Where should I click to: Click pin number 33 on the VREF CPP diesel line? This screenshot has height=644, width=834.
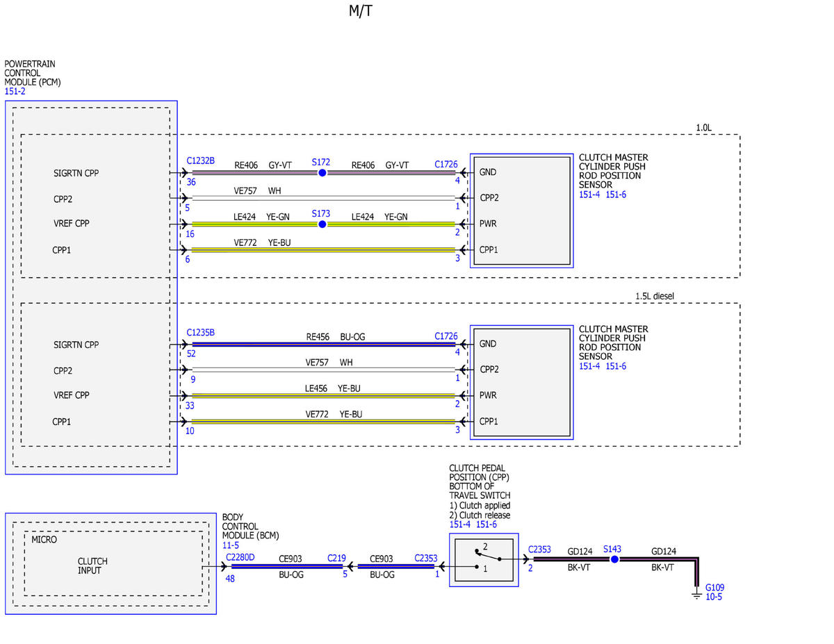[x=188, y=405]
